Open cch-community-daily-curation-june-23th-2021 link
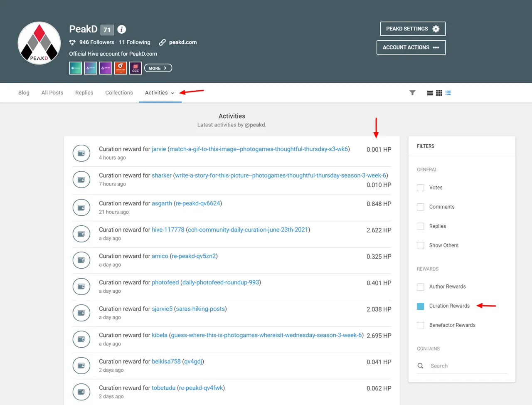Viewport: 532px width, 405px height. click(x=248, y=230)
